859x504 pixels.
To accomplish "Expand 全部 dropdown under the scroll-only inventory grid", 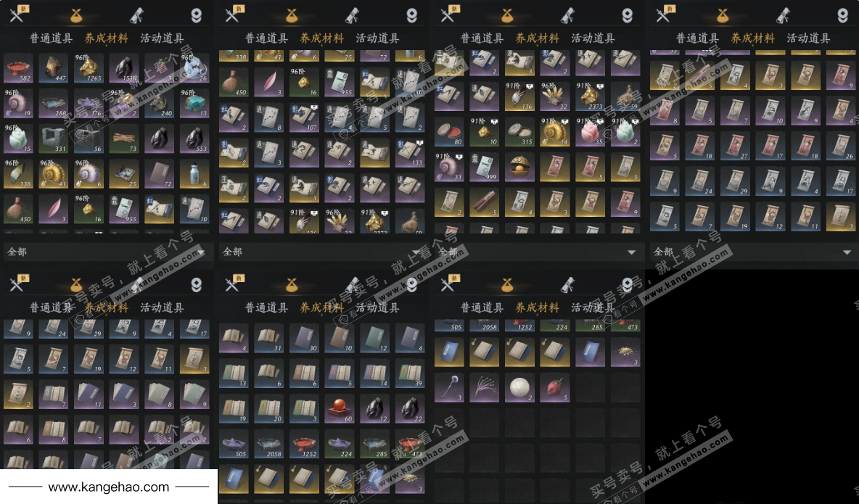I will (x=753, y=252).
